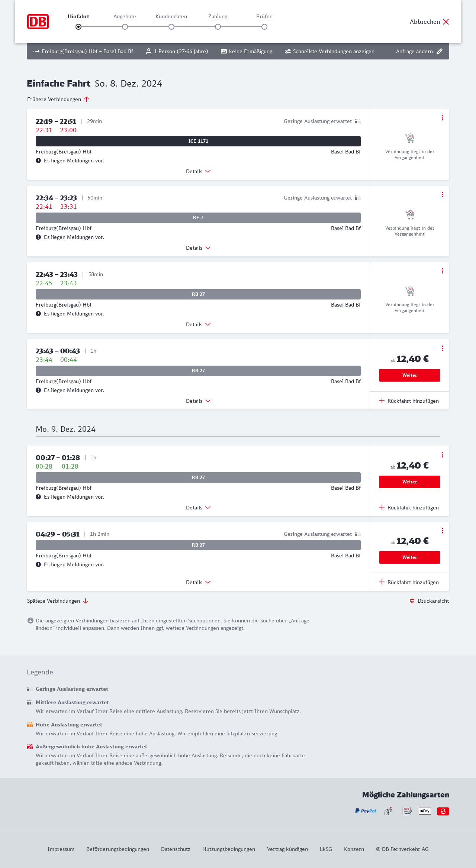This screenshot has height=868, width=476.
Task: Click keine Ermäßigung in the search bar
Action: tap(247, 51)
